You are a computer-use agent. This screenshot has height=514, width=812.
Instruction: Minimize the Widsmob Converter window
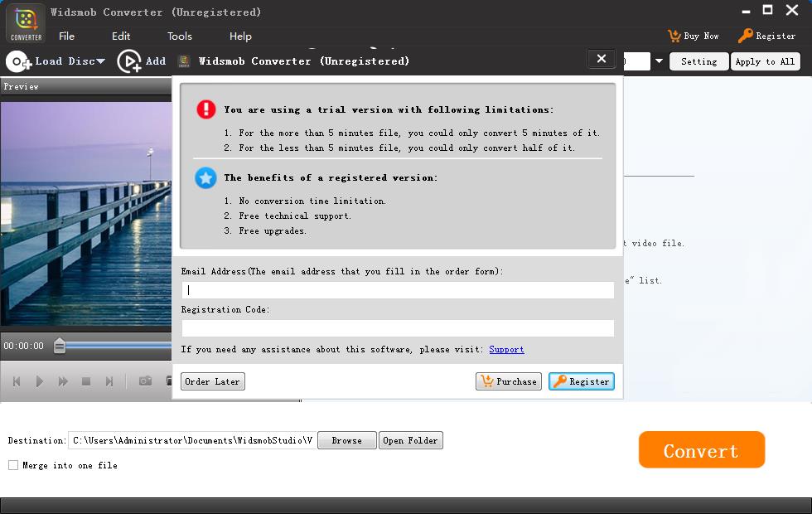point(746,11)
